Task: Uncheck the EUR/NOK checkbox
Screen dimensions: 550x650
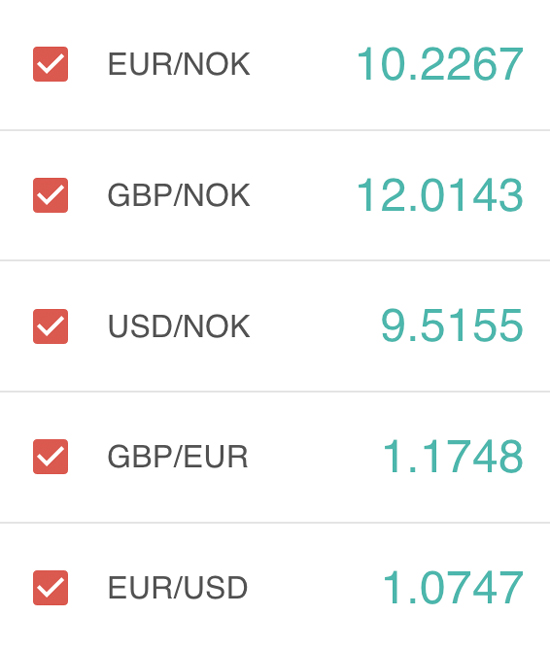Action: click(51, 64)
